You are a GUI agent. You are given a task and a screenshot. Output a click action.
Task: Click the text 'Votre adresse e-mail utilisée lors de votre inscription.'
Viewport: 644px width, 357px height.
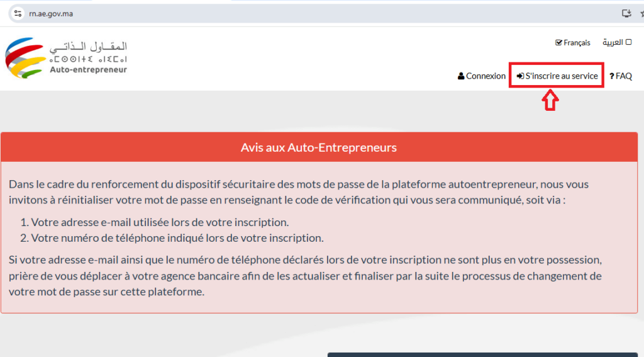(x=160, y=222)
